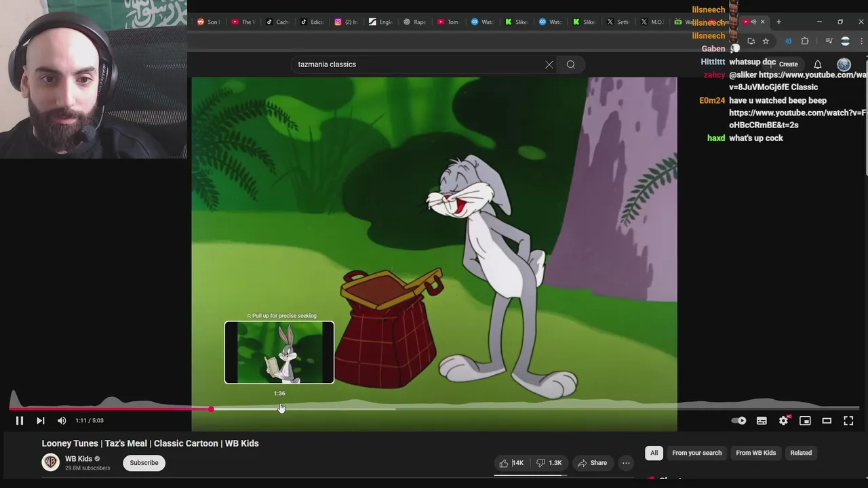Viewport: 868px width, 488px height.
Task: Click the video title text
Action: [x=150, y=443]
